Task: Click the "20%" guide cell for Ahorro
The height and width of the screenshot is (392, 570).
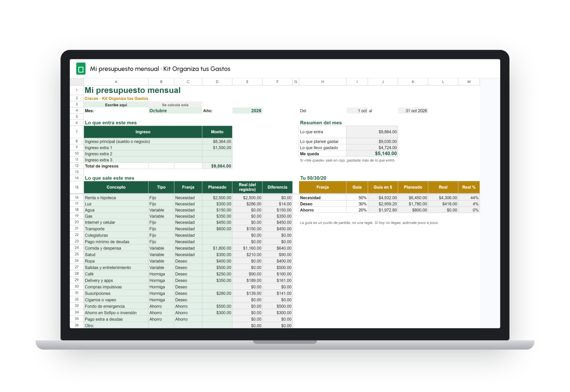Action: 357,210
